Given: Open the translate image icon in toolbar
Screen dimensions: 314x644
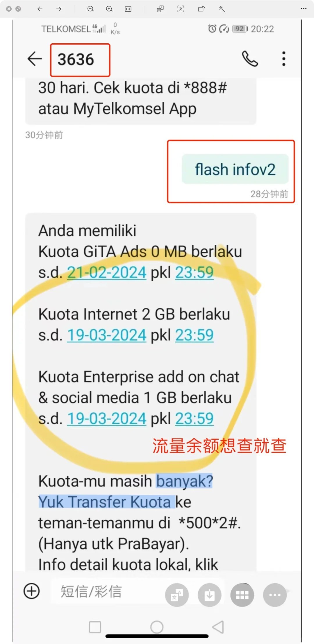Looking at the screenshot, I should click(160, 9).
